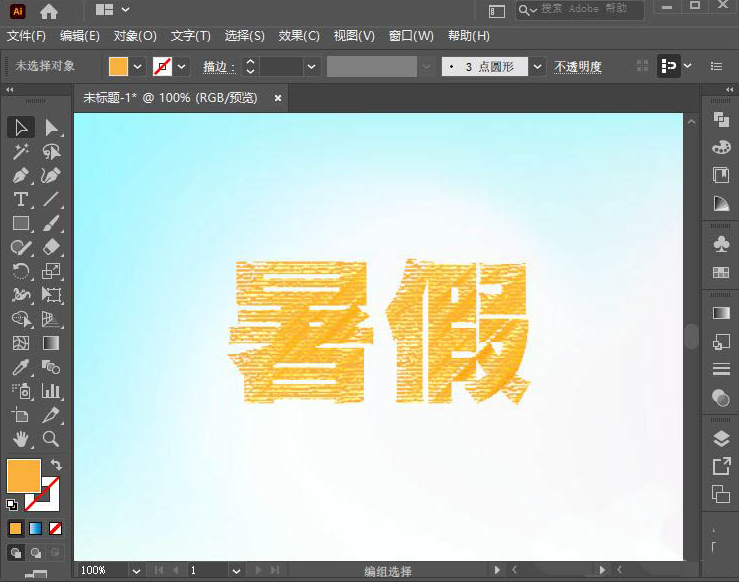This screenshot has width=739, height=582.
Task: Select the Type tool
Action: coord(21,199)
